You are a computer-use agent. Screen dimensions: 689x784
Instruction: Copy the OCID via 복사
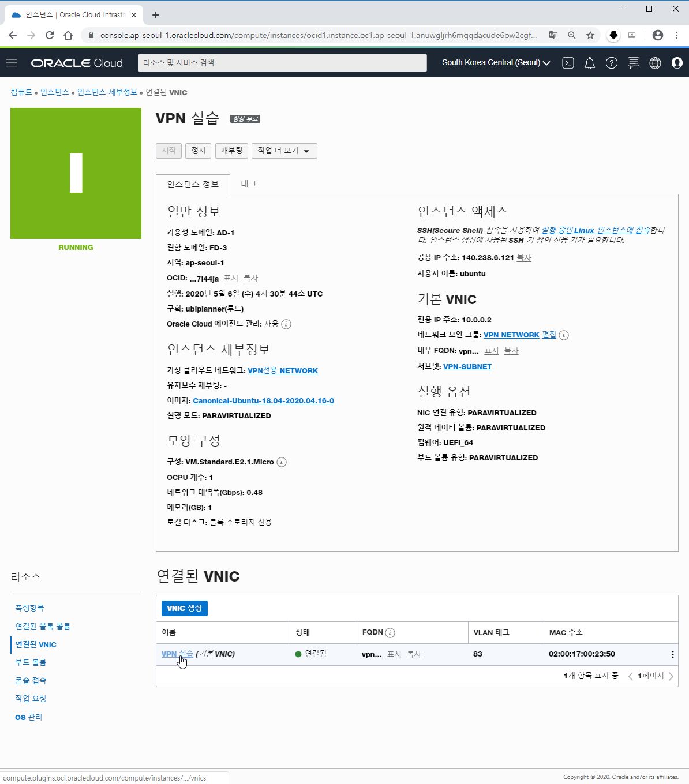pyautogui.click(x=250, y=279)
